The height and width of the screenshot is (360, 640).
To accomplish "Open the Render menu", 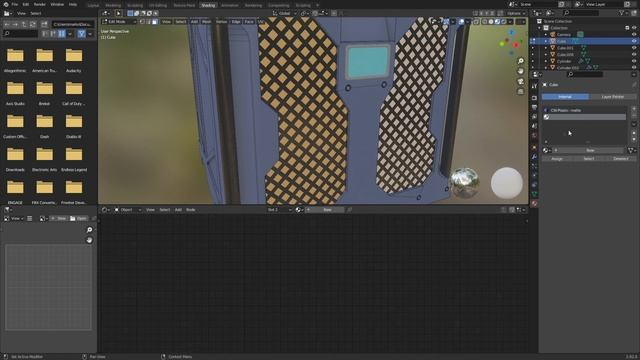I will (x=40, y=4).
